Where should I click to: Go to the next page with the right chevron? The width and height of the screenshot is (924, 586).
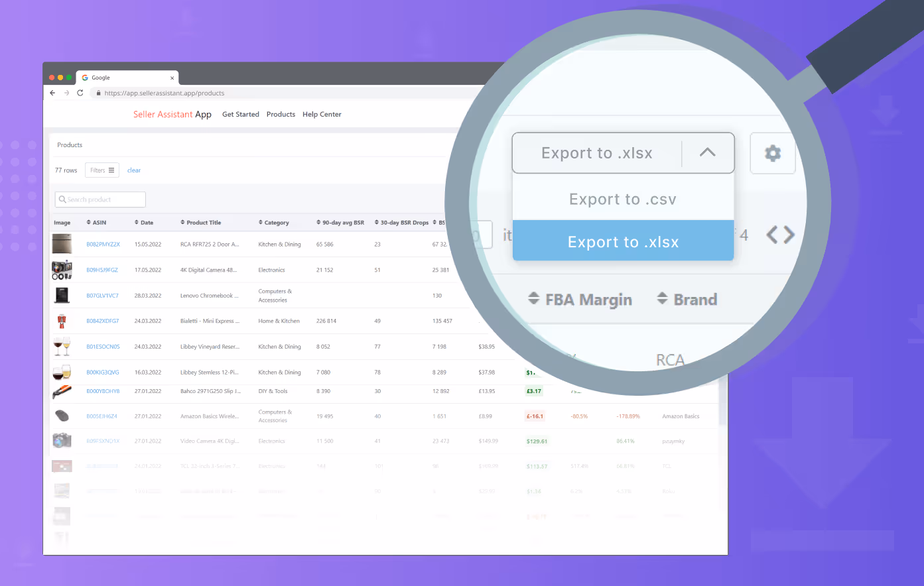click(x=788, y=235)
